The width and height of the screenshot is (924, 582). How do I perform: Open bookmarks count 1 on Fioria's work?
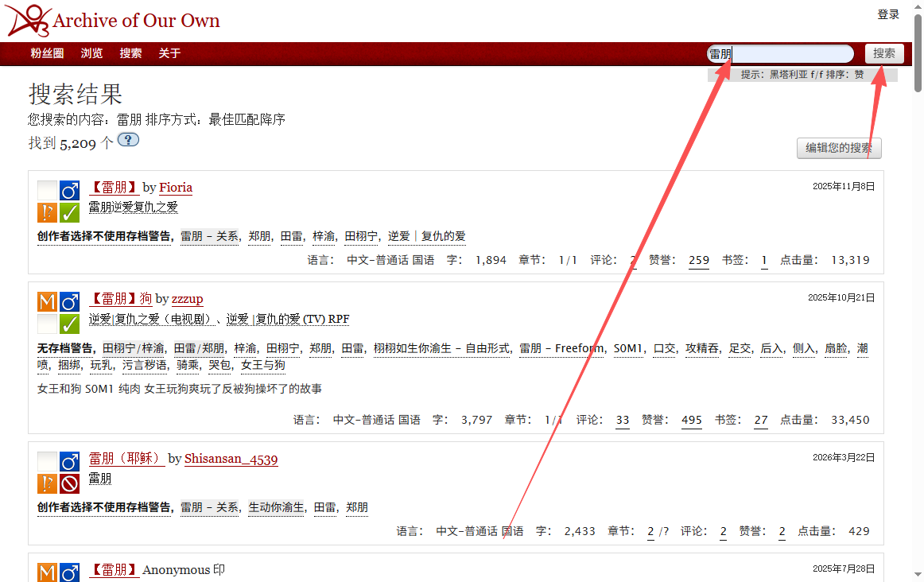pos(764,260)
